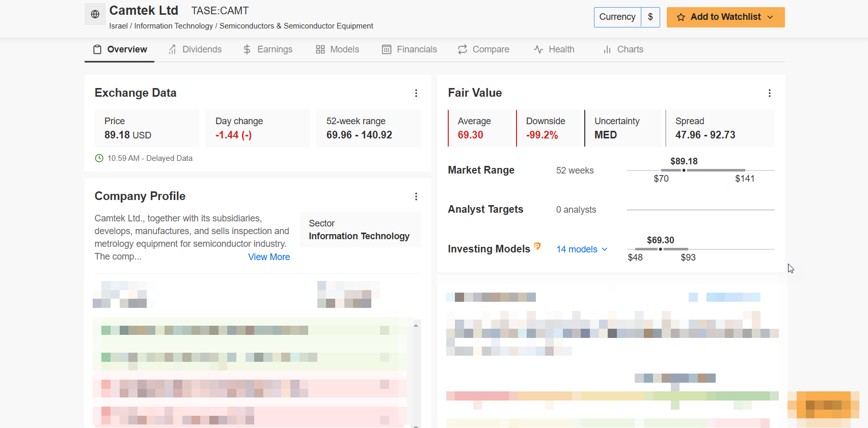
Task: Go to the Models tab
Action: (x=337, y=49)
